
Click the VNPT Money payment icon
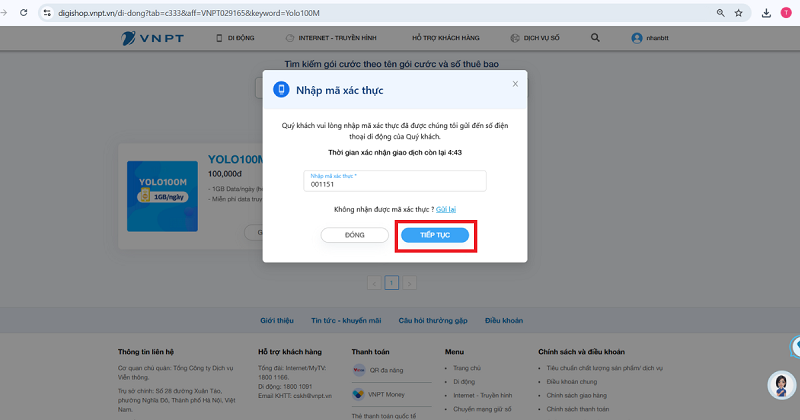[x=359, y=394]
